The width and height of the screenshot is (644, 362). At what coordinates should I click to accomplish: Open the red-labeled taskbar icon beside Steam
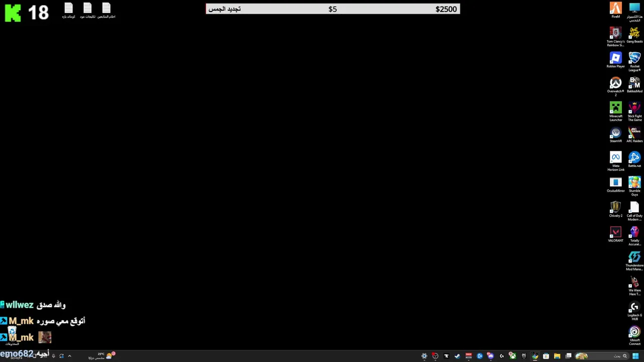pyautogui.click(x=468, y=356)
